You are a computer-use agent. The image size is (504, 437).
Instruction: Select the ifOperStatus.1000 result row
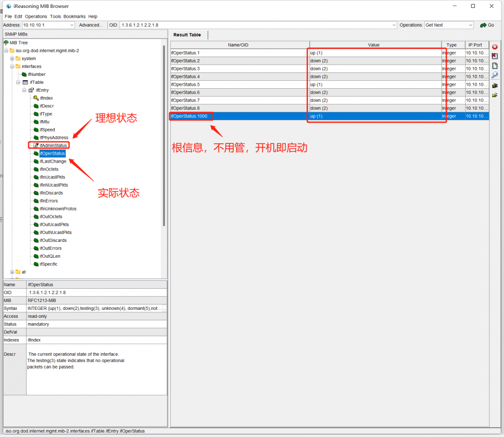pos(329,116)
